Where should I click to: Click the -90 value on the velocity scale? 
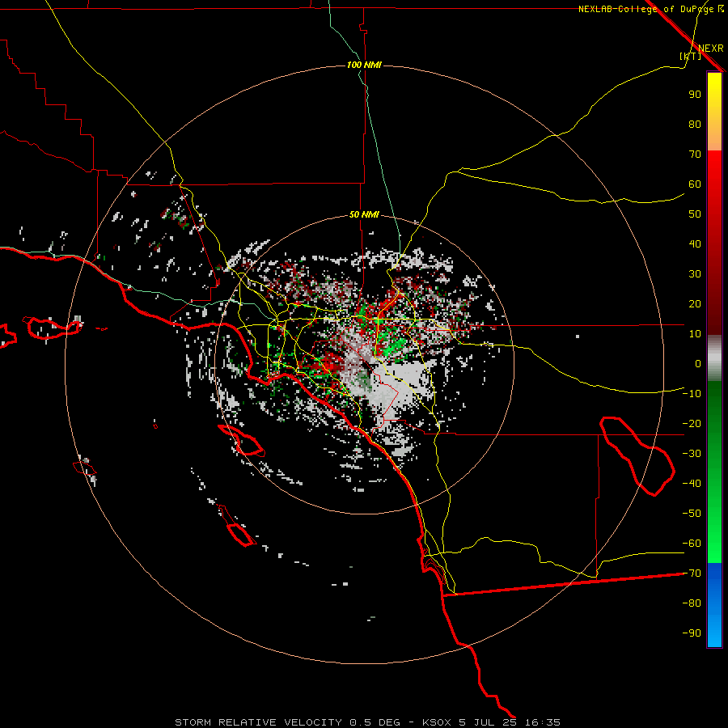coord(692,633)
